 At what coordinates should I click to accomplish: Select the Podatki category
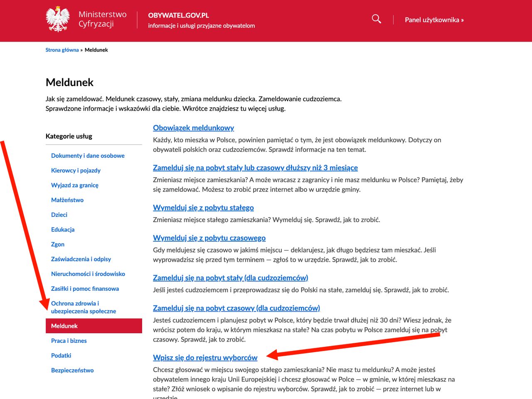pos(61,355)
